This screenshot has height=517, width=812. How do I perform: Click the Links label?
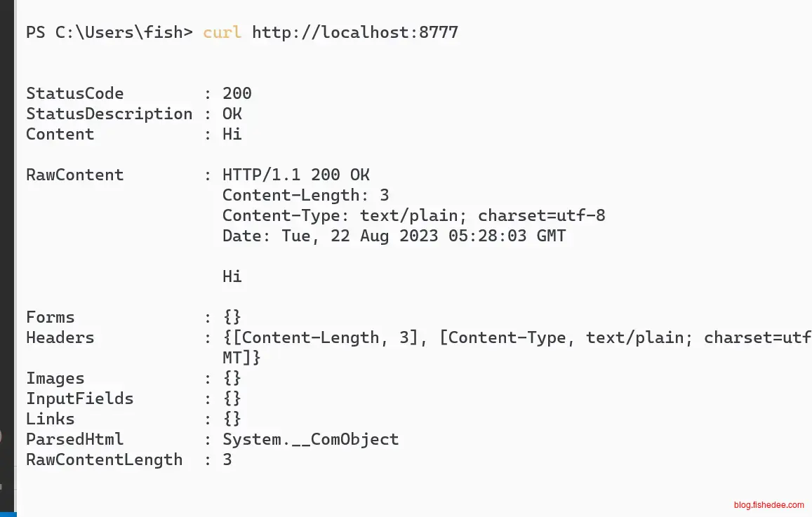(50, 419)
